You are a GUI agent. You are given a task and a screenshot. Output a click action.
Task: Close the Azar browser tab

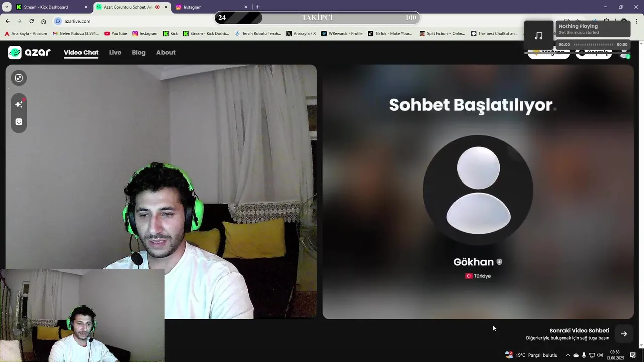click(166, 7)
